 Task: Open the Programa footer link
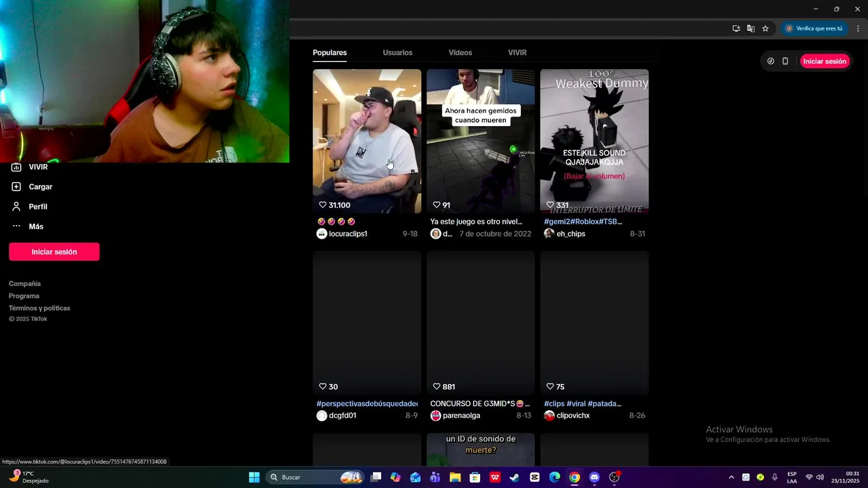point(24,296)
